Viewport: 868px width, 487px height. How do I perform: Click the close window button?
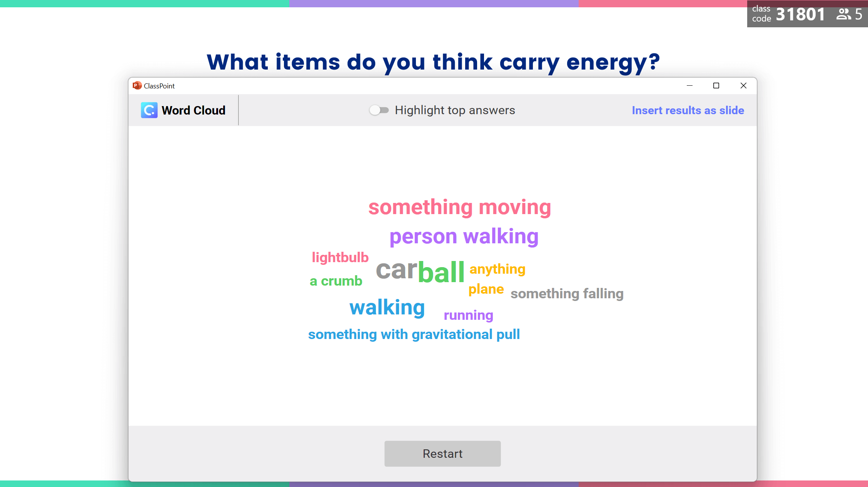(743, 86)
